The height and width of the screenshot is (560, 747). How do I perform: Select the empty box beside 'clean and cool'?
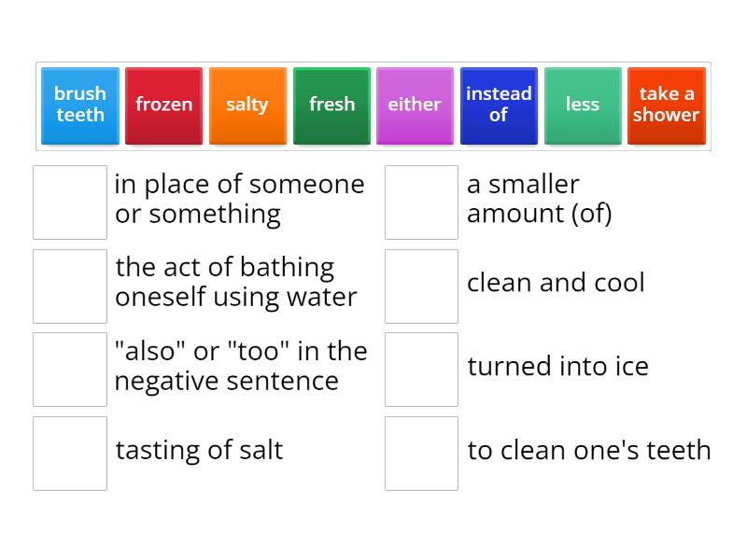click(x=422, y=286)
